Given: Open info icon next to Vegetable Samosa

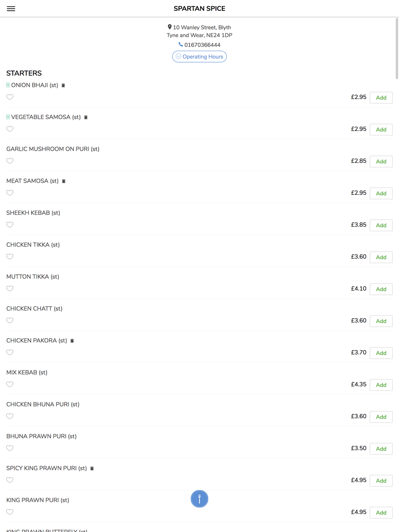Looking at the screenshot, I should [86, 117].
